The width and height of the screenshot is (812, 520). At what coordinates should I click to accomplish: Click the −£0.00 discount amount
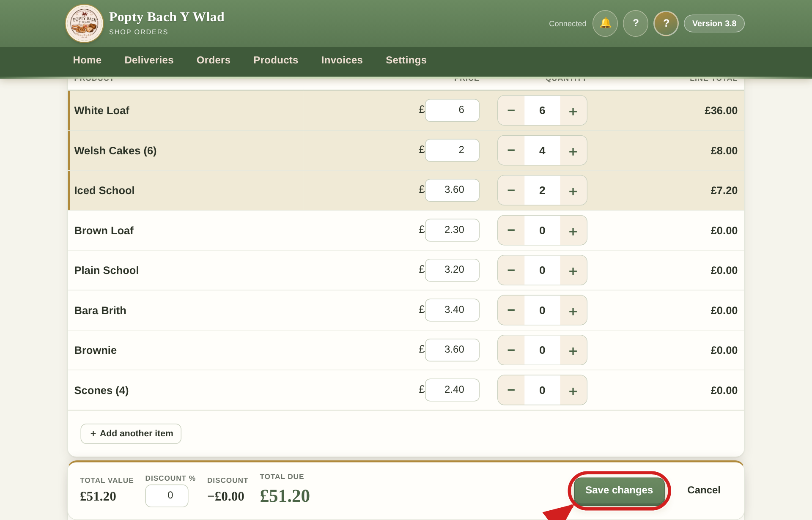click(x=226, y=496)
